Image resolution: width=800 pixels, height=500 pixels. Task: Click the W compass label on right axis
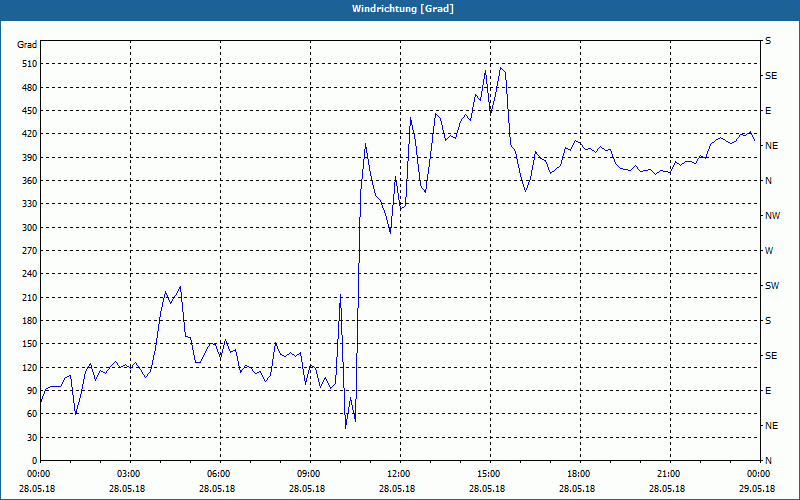click(769, 251)
